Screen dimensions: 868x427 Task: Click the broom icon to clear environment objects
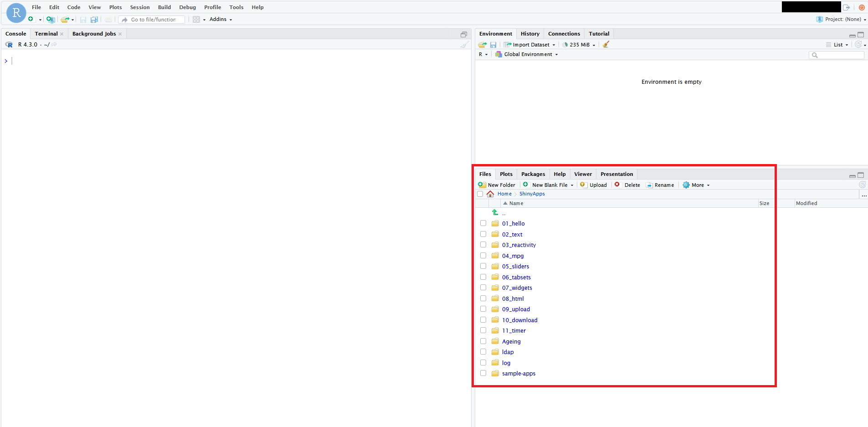tap(606, 45)
